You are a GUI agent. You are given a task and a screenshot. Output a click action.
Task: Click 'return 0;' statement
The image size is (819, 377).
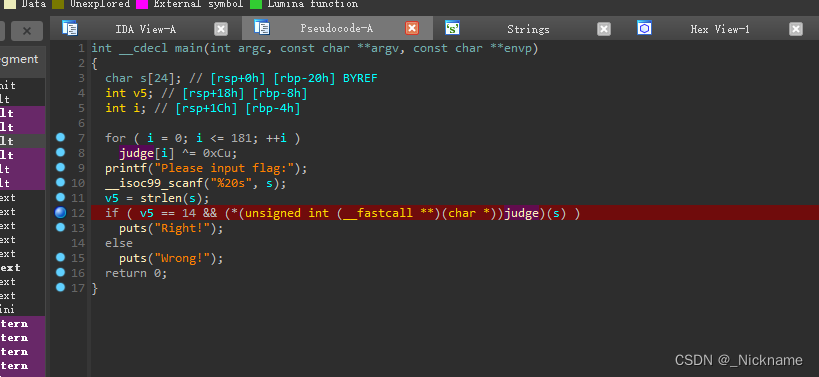[136, 273]
